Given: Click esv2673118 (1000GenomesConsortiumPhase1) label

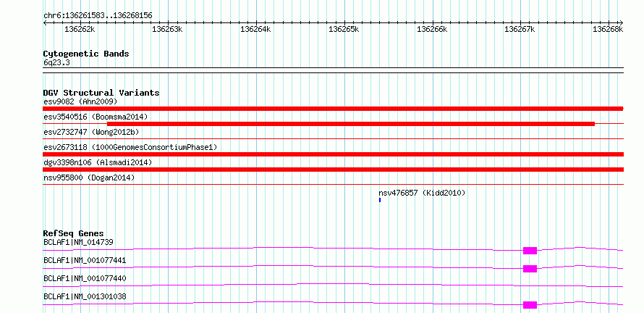Looking at the screenshot, I should 130,147.
